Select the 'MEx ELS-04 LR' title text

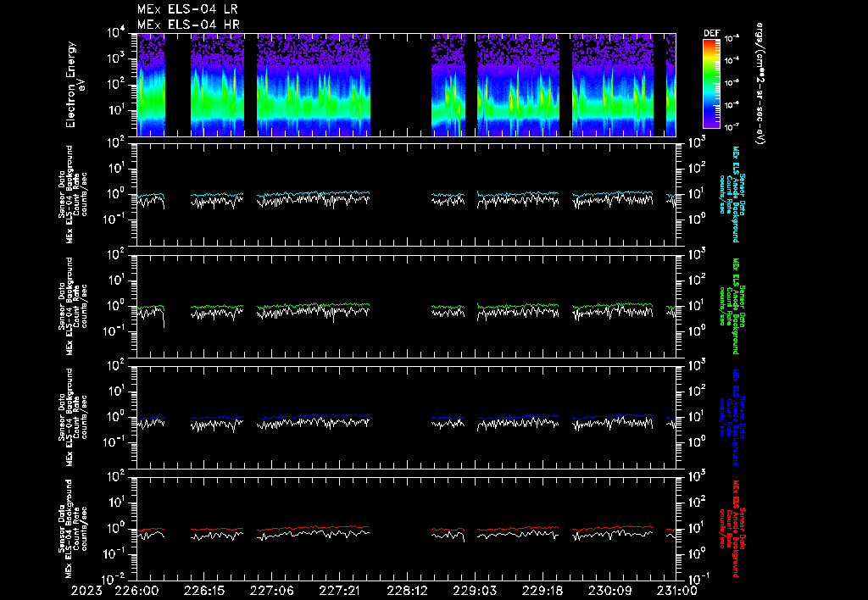tap(187, 9)
